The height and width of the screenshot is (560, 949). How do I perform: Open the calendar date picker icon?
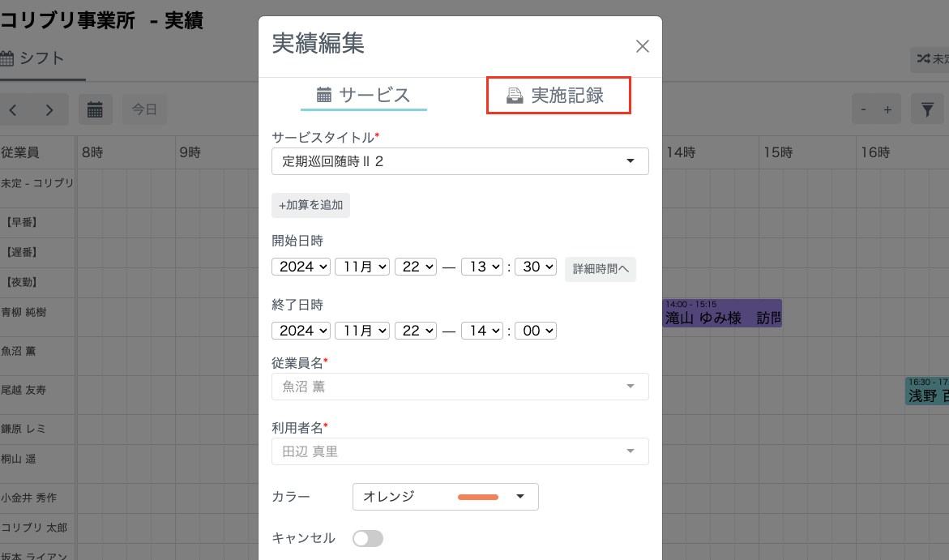[x=96, y=109]
